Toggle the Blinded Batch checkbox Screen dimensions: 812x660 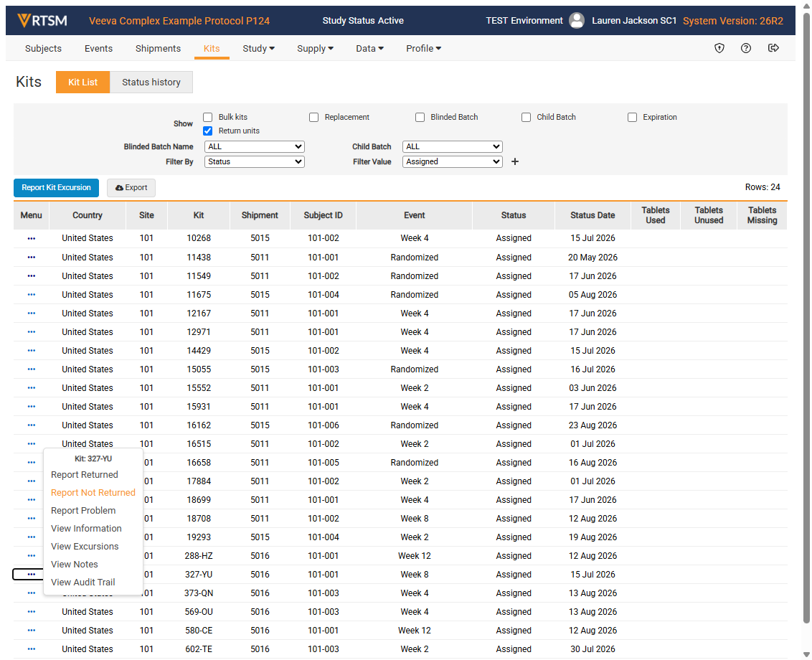pyautogui.click(x=420, y=117)
